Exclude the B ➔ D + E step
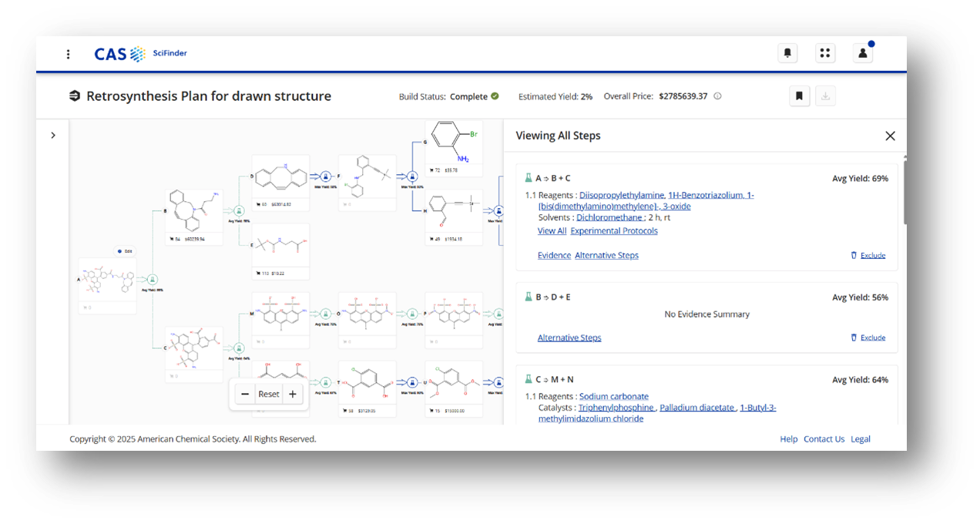 868,338
